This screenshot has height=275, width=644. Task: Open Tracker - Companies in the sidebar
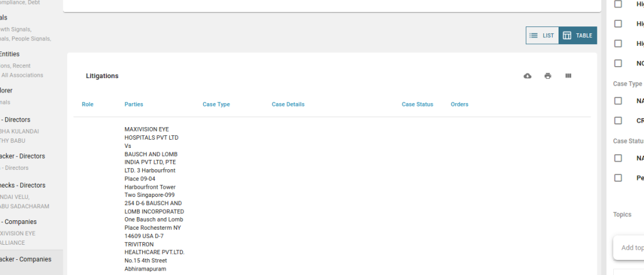25,259
